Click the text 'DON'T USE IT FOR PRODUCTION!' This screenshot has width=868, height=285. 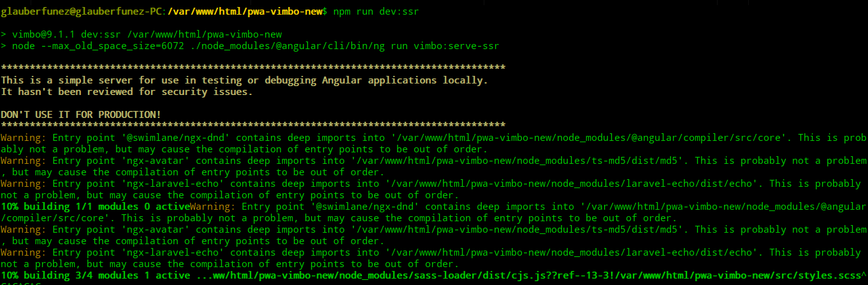pos(82,115)
